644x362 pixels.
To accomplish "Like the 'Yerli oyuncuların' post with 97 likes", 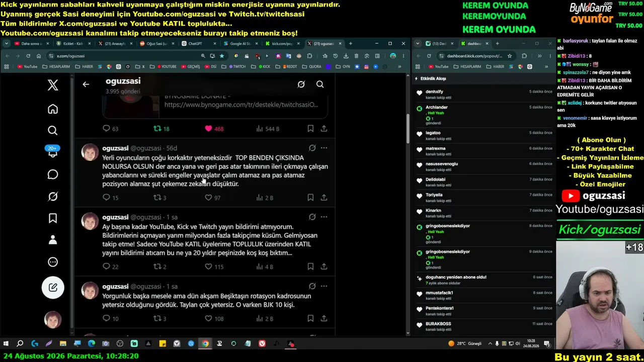I will [x=212, y=198].
